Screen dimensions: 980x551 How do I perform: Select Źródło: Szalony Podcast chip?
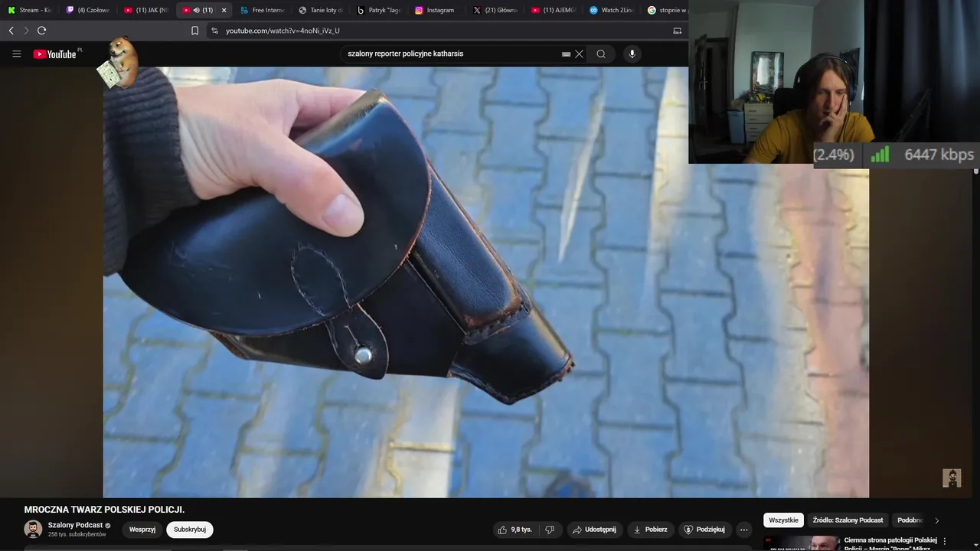[x=848, y=520]
